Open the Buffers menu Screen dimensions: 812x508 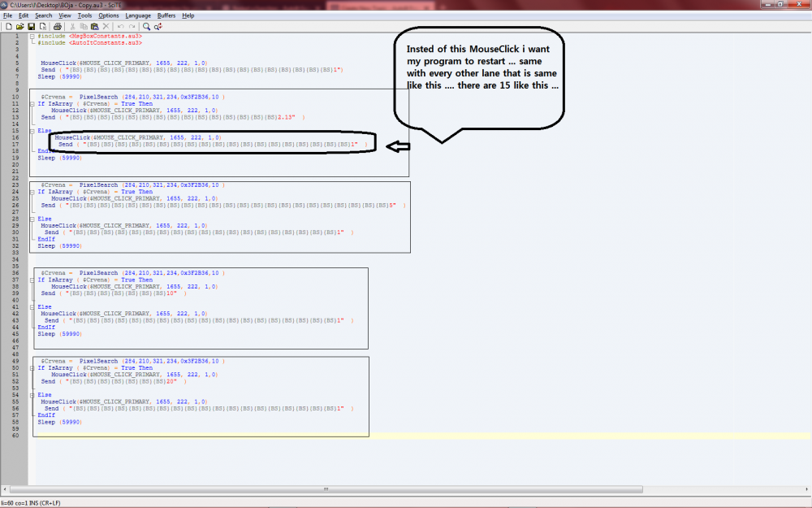click(166, 15)
